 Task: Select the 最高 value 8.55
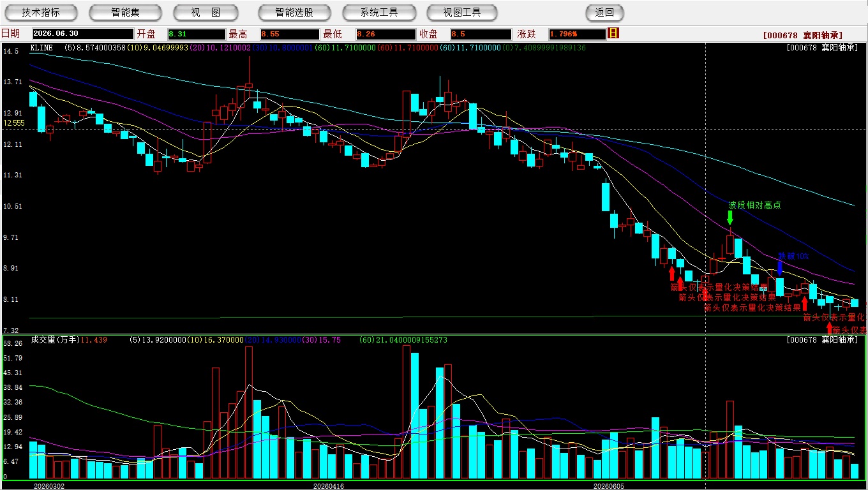290,34
